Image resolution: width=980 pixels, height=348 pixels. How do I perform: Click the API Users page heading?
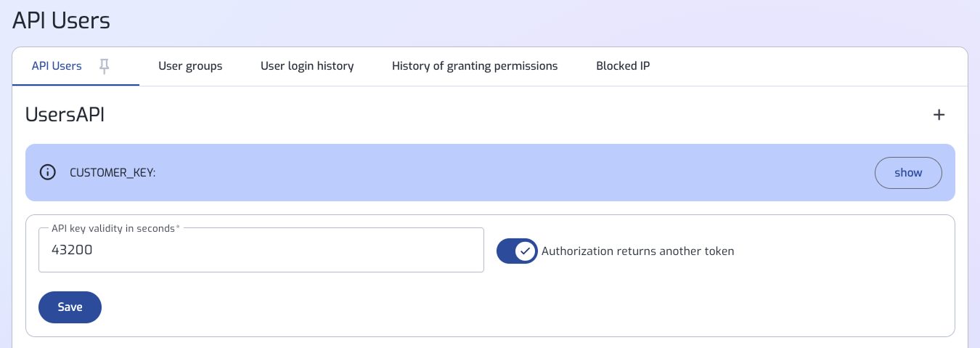click(62, 20)
